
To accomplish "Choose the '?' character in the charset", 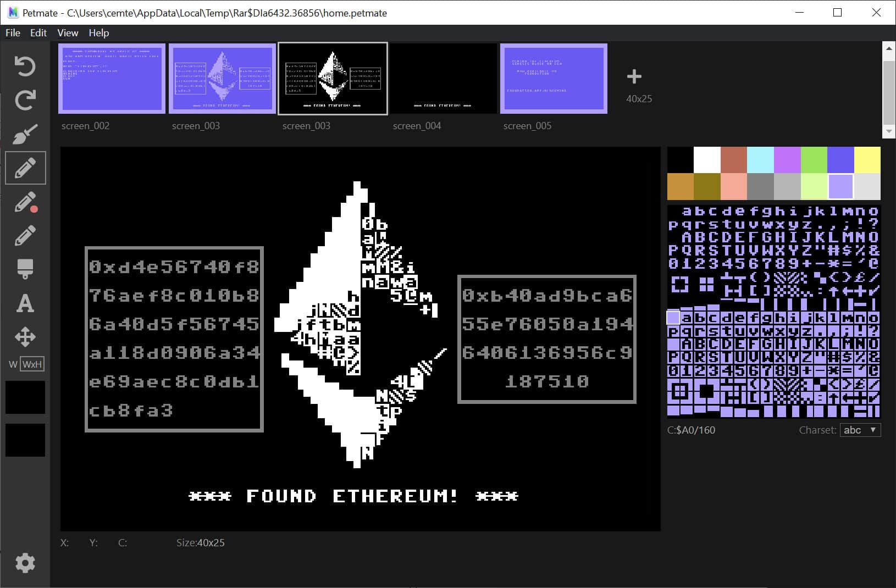I will point(873,224).
